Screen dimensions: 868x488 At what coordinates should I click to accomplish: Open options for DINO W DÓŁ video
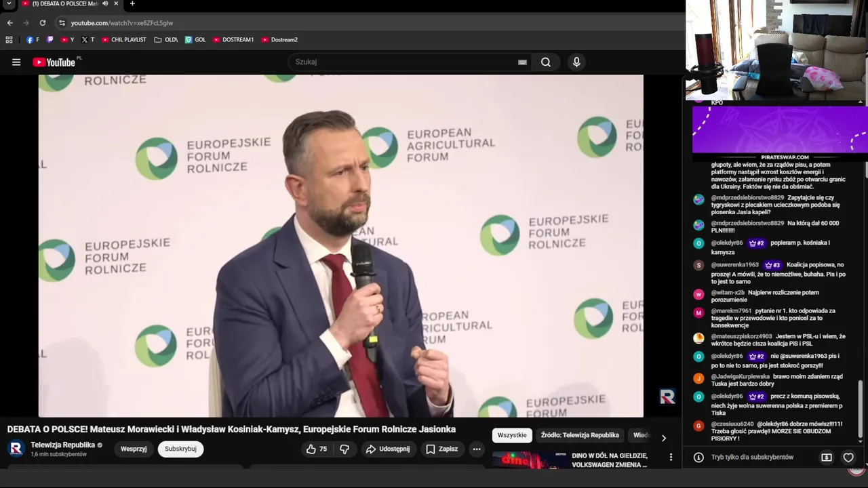click(671, 457)
